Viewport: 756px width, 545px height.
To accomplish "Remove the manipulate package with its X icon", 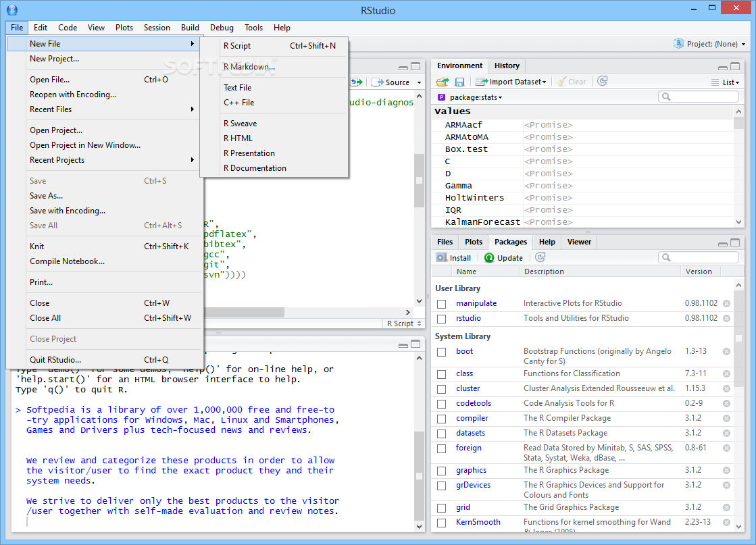I will pos(726,304).
